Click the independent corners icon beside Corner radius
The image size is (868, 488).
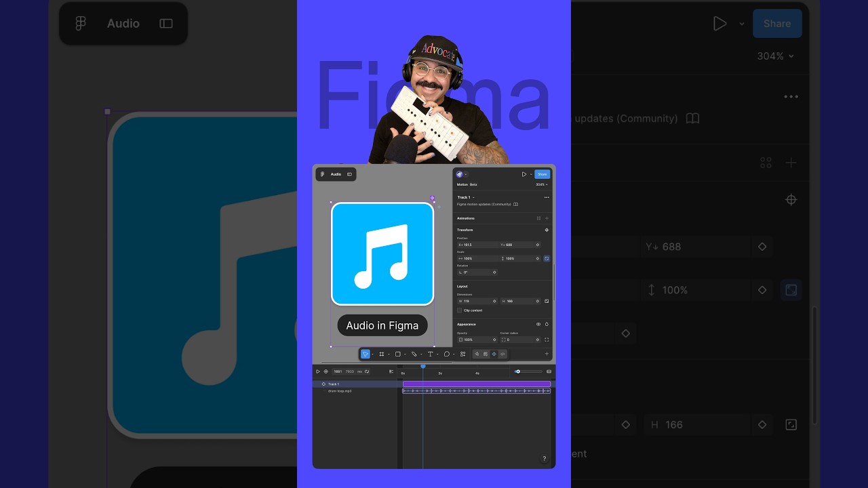tap(547, 340)
